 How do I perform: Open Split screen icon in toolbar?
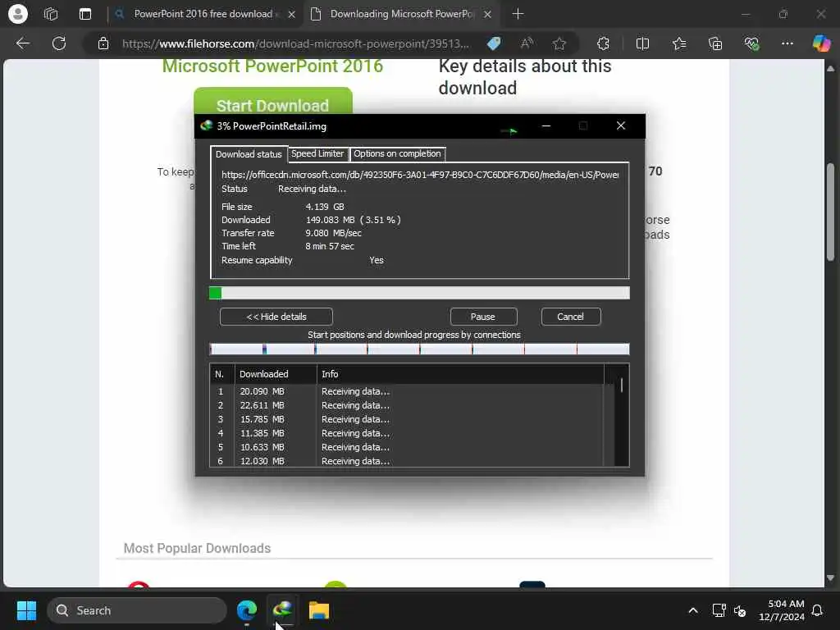[x=642, y=43]
